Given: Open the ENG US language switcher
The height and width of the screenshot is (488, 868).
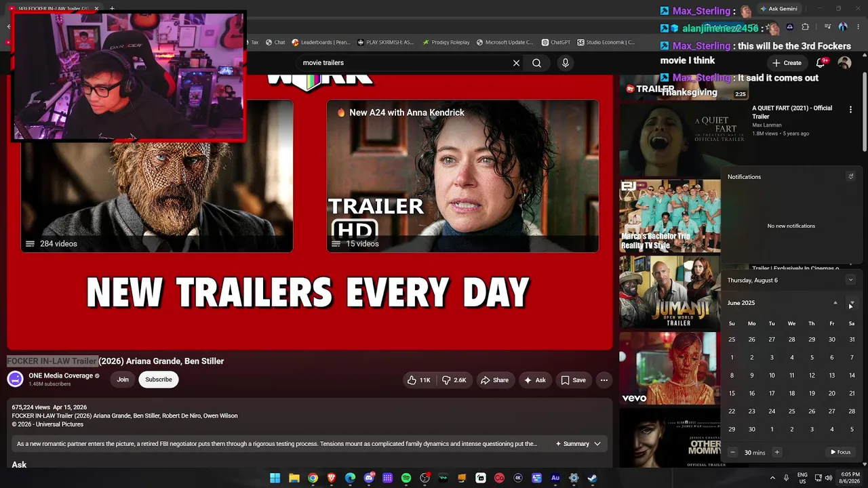Looking at the screenshot, I should click(802, 478).
